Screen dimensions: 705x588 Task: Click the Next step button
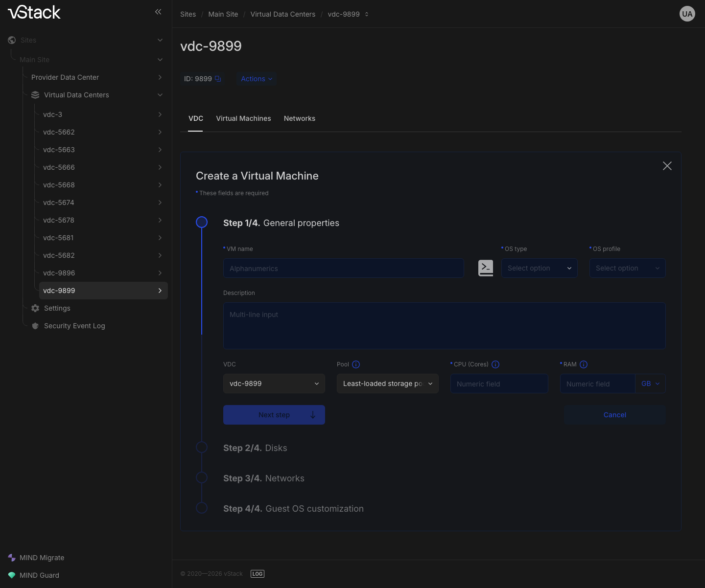274,415
